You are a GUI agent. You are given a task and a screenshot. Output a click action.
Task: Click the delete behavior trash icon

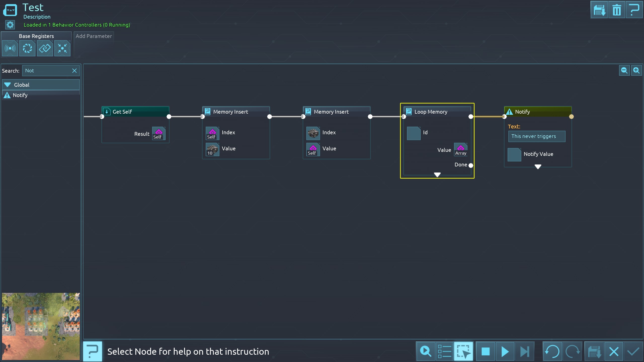[617, 10]
